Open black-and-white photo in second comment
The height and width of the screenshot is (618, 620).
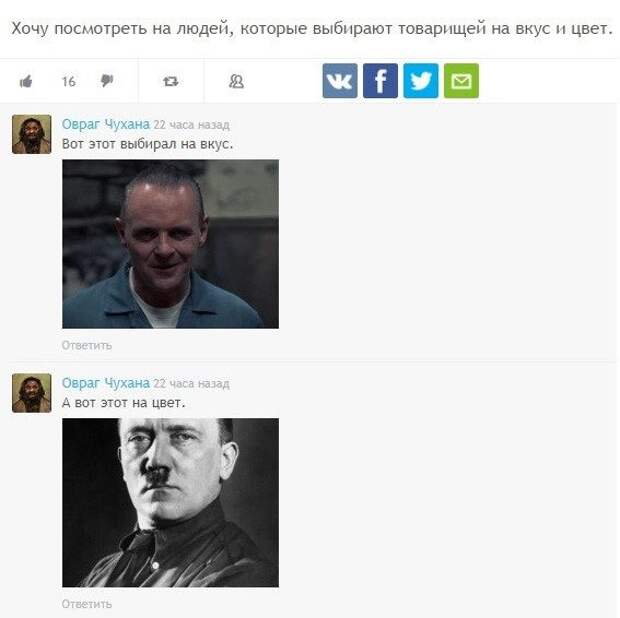(x=170, y=503)
